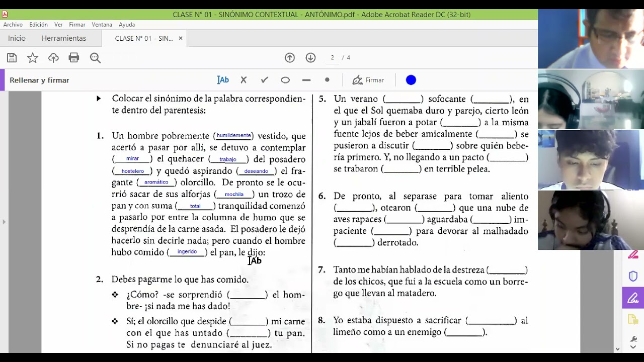Click the page number input field
Image resolution: width=644 pixels, height=362 pixels.
(332, 58)
